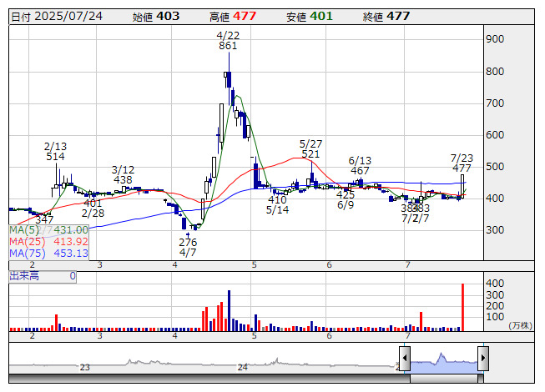
Task: Click the 24 year marker in overview chart
Action: (x=243, y=367)
